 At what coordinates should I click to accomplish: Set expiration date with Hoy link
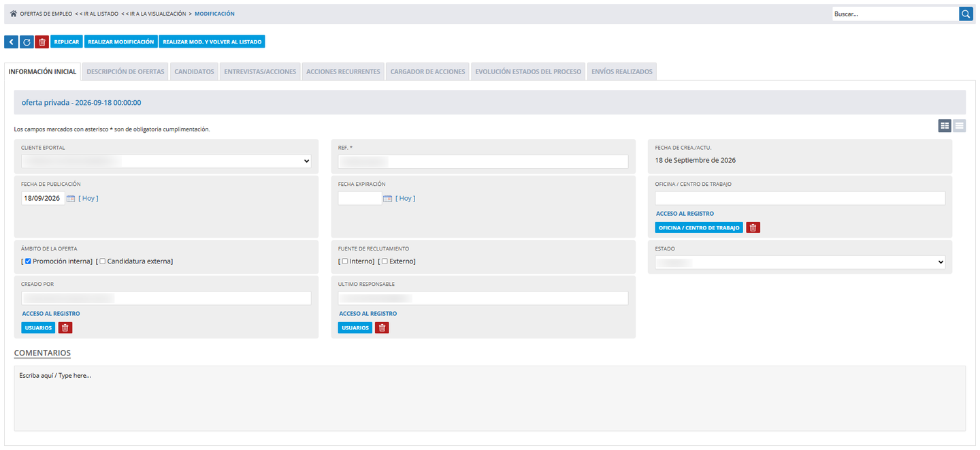(406, 198)
